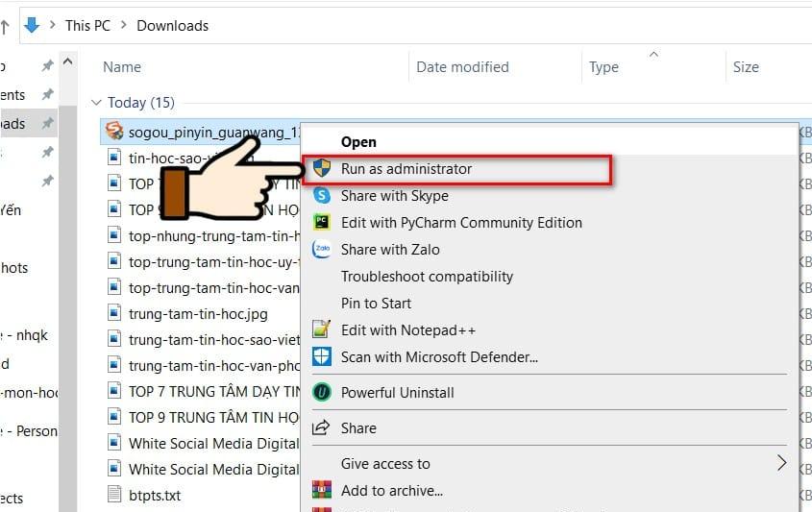Viewport: 812px width, 512px height.
Task: Sort by the Size column header
Action: click(x=746, y=67)
